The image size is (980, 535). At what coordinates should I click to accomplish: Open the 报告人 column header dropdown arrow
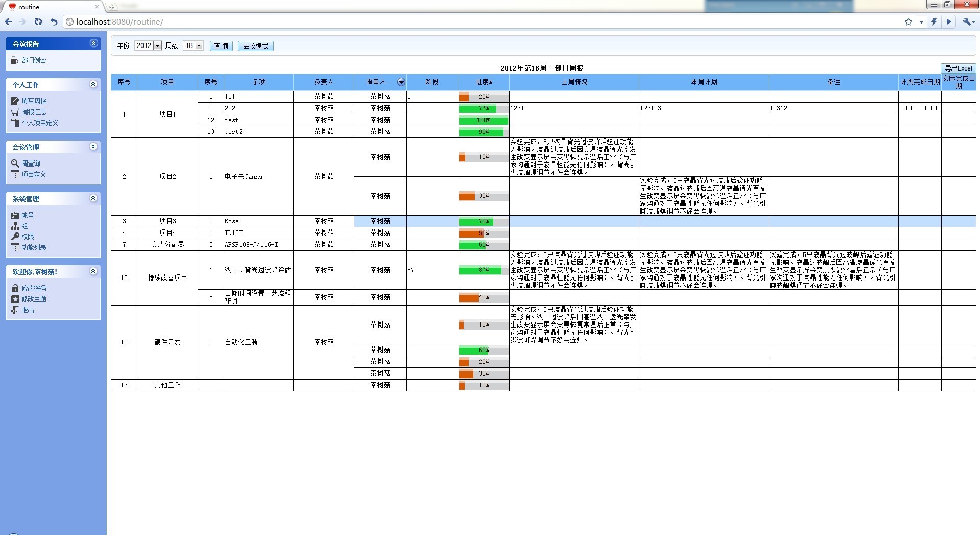click(x=401, y=82)
